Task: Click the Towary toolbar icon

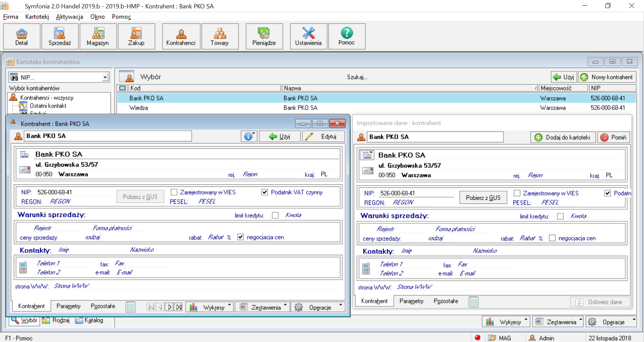Action: 220,37
